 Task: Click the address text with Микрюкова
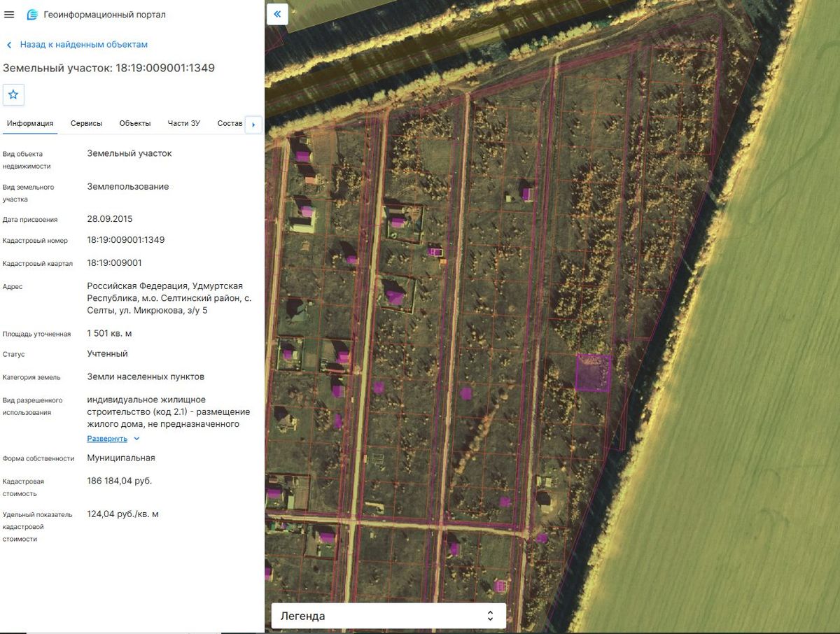pyautogui.click(x=169, y=298)
